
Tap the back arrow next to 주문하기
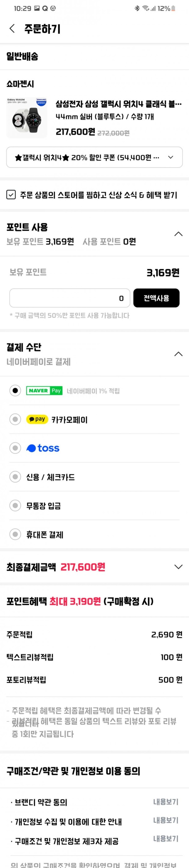pos(12,29)
